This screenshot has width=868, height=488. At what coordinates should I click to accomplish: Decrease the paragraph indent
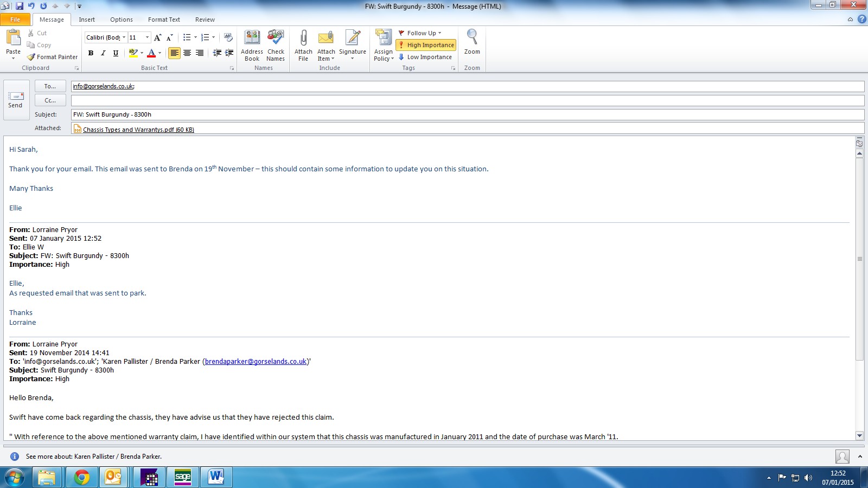217,53
